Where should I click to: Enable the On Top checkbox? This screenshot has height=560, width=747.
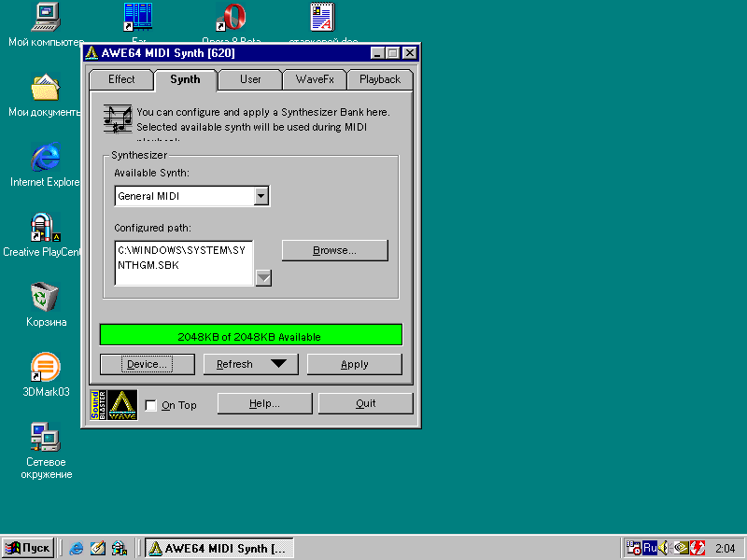[150, 405]
